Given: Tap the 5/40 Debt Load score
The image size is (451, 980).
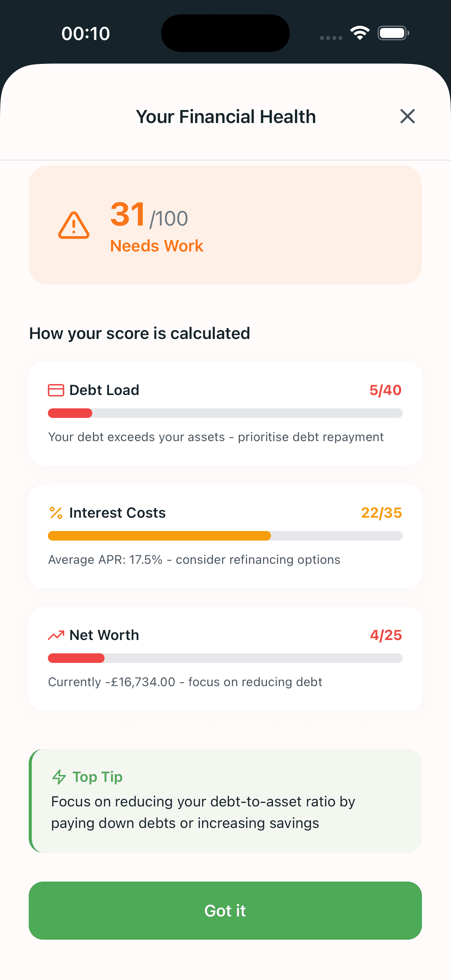Looking at the screenshot, I should (385, 390).
